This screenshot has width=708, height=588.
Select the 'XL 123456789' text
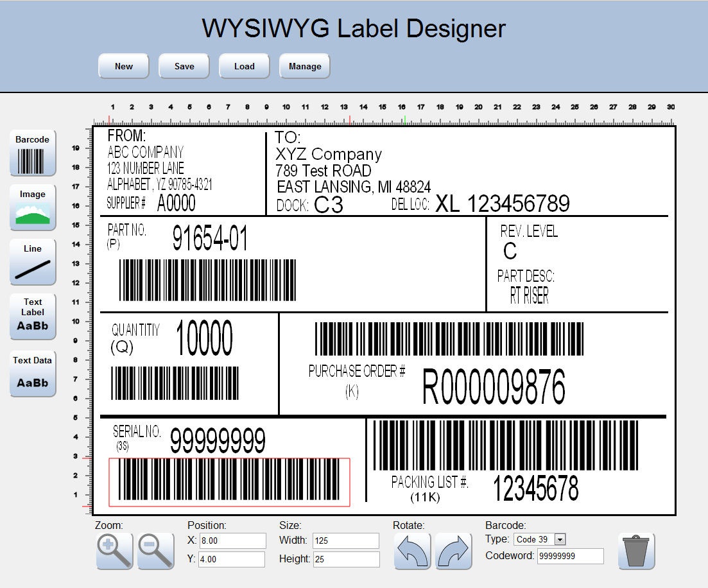pos(503,203)
